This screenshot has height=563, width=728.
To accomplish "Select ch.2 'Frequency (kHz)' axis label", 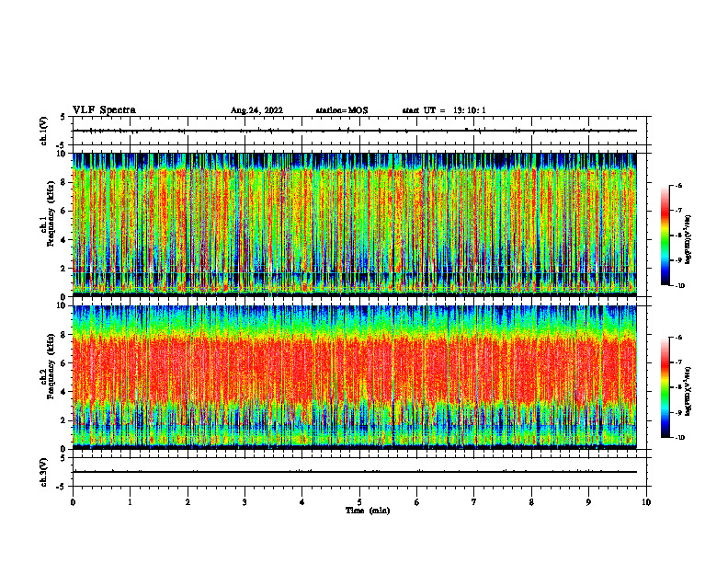I will 50,366.
